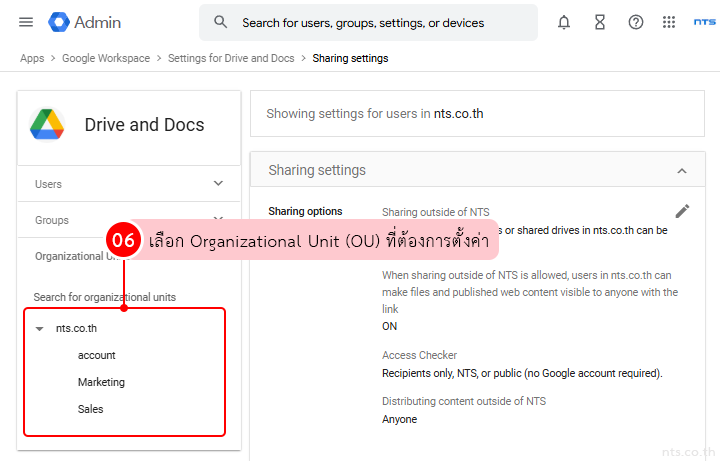Open the tasks hourglass icon
This screenshot has width=720, height=461.
(x=600, y=22)
